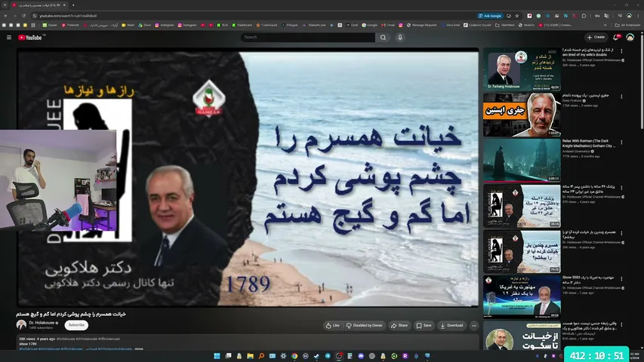Open options menu for first recommended video

pyautogui.click(x=621, y=51)
